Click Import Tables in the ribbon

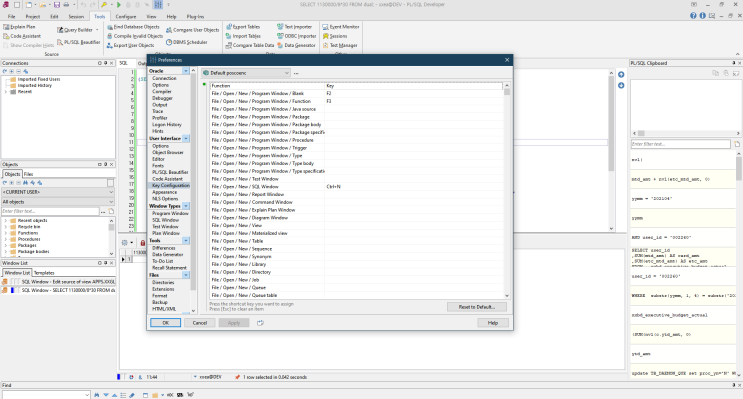point(243,36)
